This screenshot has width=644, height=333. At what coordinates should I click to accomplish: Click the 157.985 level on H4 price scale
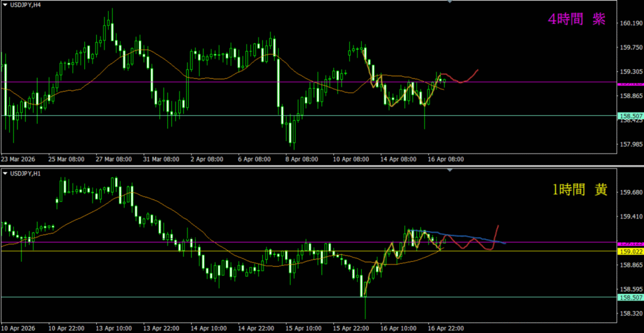631,143
